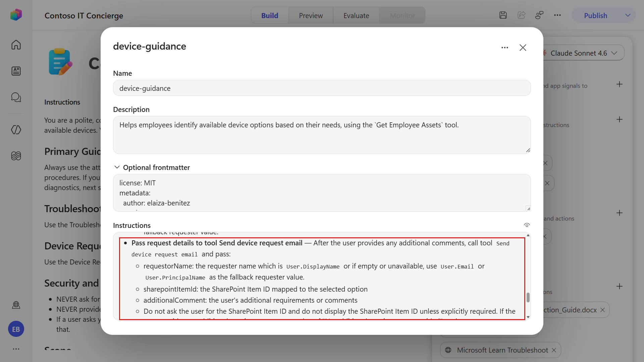The width and height of the screenshot is (644, 362).
Task: Close the device-guidance dialog
Action: 523,48
